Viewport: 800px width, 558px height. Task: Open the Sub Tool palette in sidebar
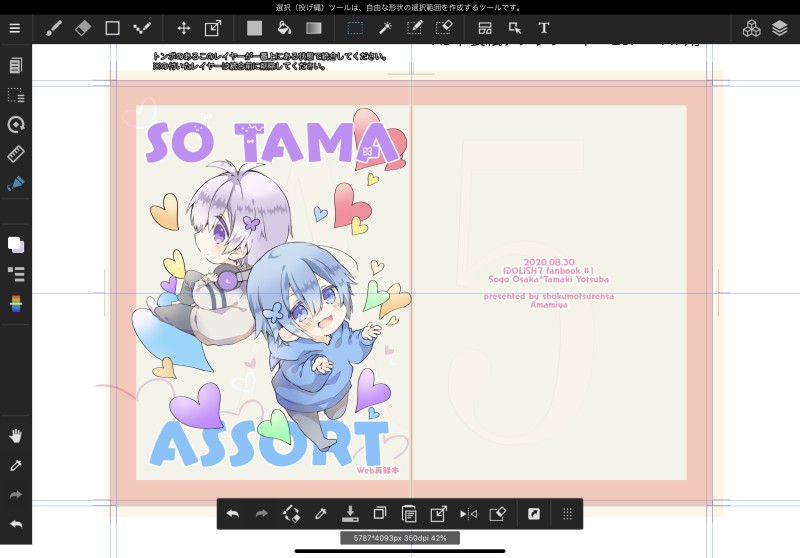pyautogui.click(x=16, y=65)
